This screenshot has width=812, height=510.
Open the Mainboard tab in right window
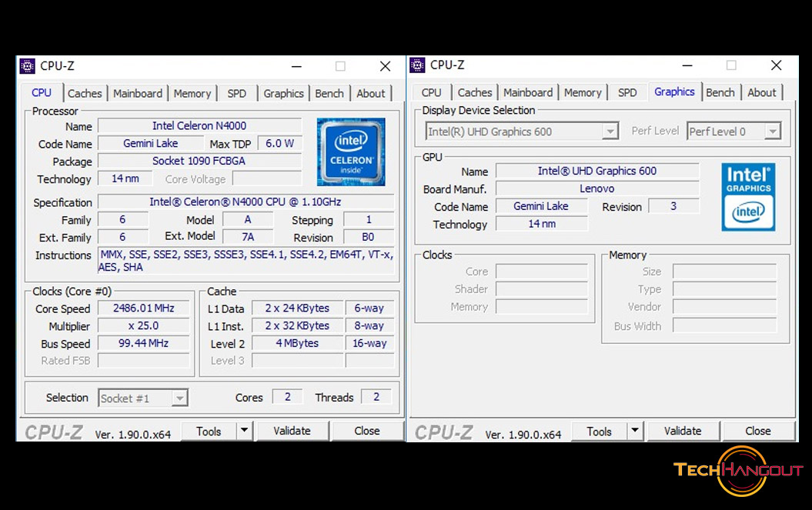pos(528,92)
